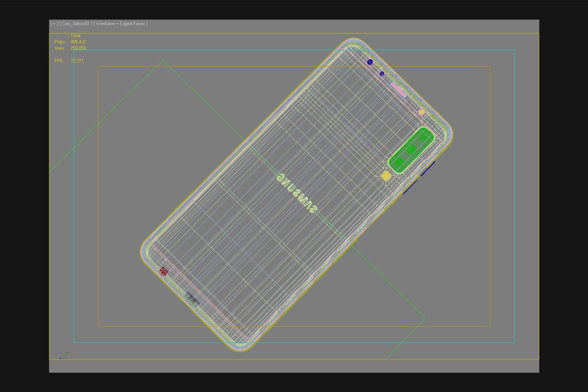The image size is (588, 392).
Task: Select the mirrored SAMSUNG logo text
Action: (297, 193)
